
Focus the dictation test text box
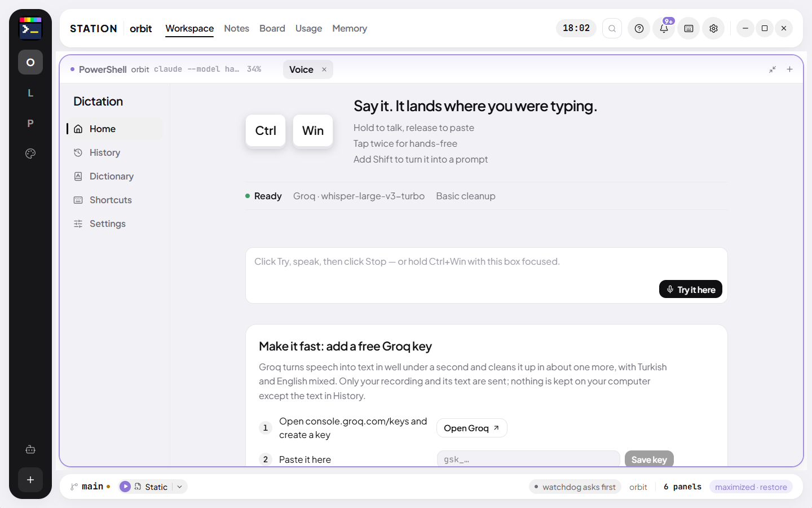pyautogui.click(x=487, y=275)
